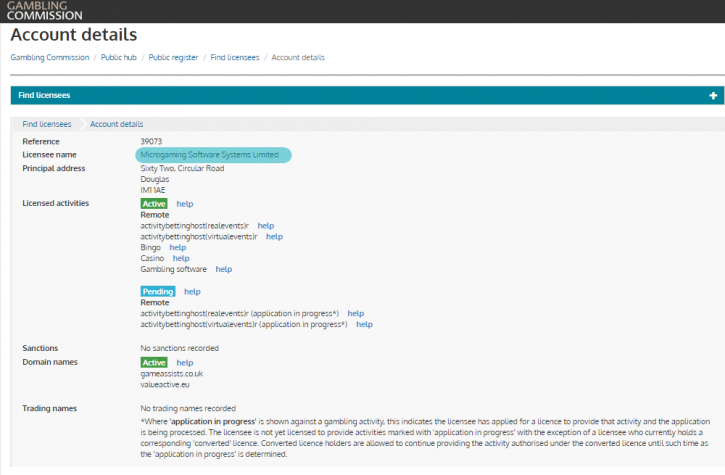
Task: Click the Remote heading under the Pending badge
Action: pyautogui.click(x=155, y=302)
